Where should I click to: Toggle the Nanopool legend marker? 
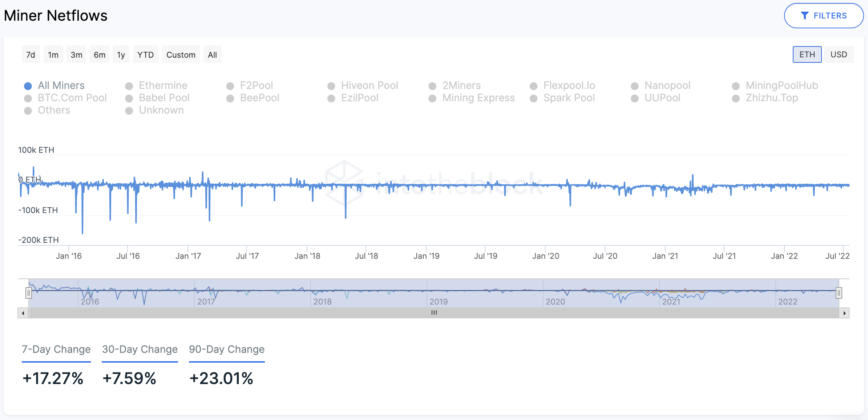pyautogui.click(x=634, y=86)
